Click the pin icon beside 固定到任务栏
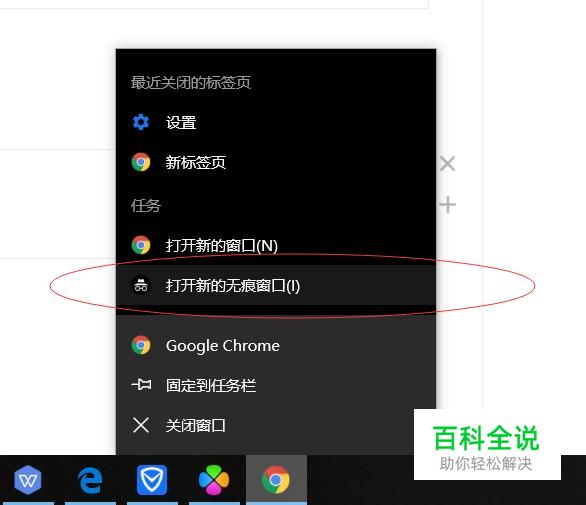This screenshot has width=586, height=505. [141, 385]
